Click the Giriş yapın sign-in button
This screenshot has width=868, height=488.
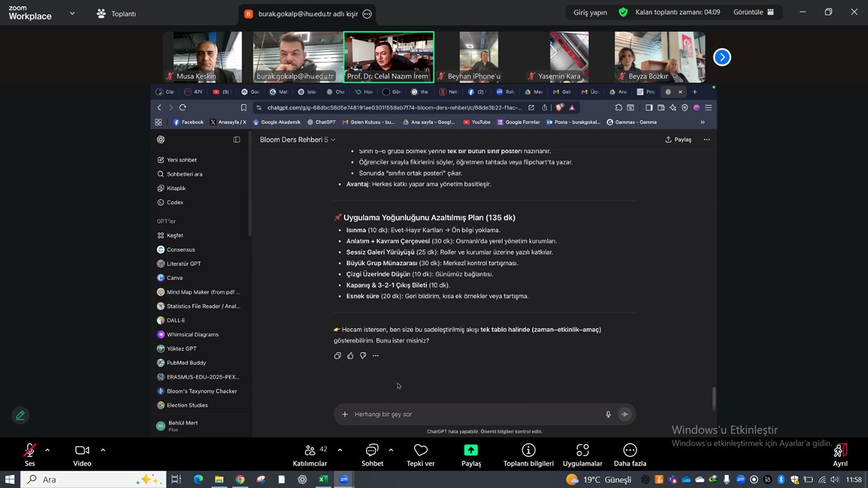[x=590, y=12]
